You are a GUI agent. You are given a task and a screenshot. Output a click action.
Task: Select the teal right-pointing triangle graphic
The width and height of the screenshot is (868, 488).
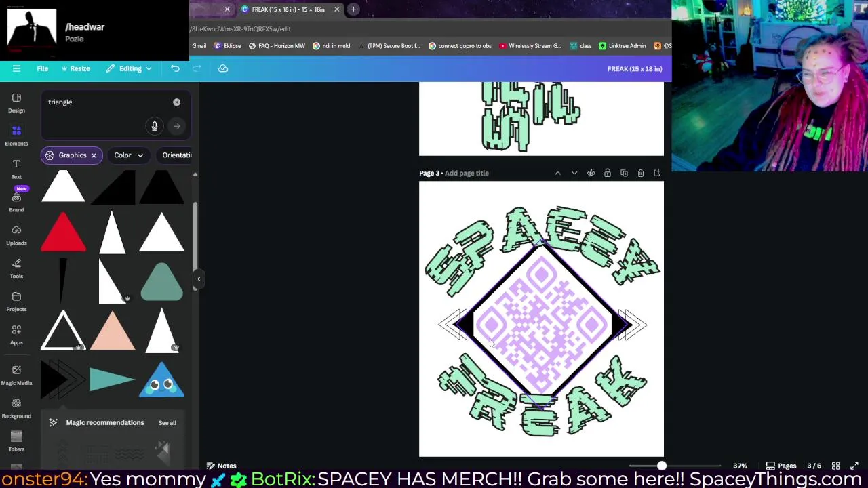pyautogui.click(x=112, y=380)
